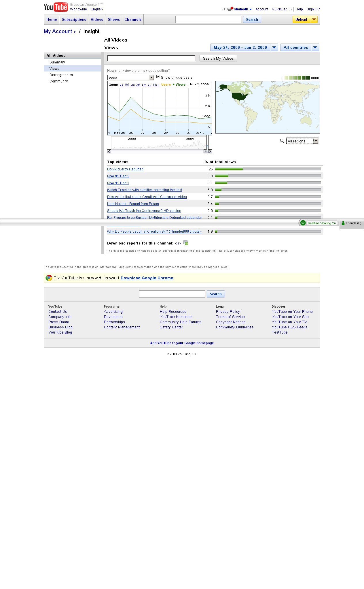Open the Don McLeroy Rebutted video link

[x=125, y=169]
